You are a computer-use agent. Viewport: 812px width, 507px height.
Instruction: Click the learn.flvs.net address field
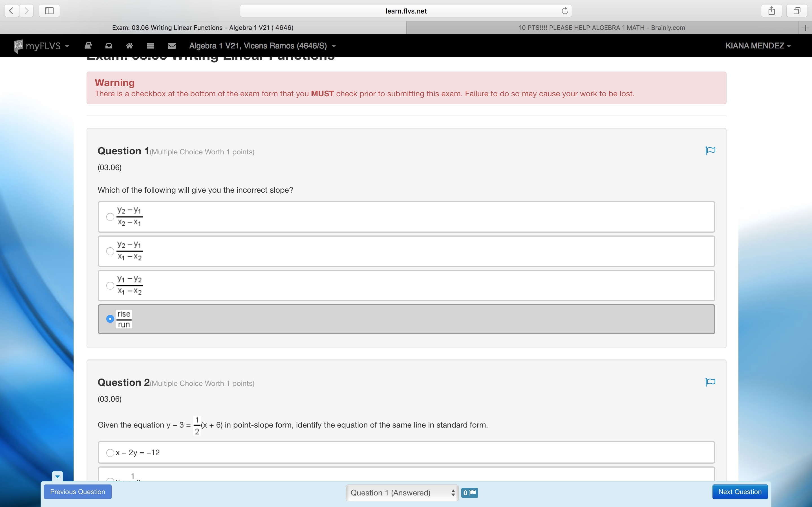click(x=405, y=11)
